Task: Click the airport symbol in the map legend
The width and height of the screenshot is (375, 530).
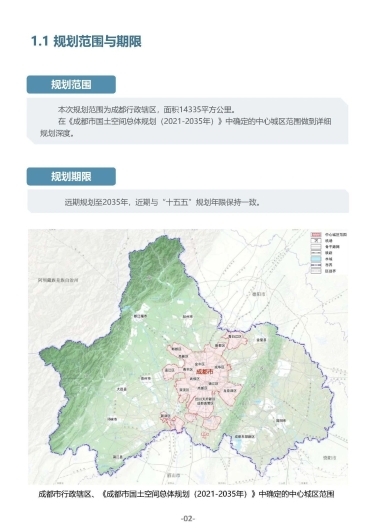Action: tap(316, 240)
